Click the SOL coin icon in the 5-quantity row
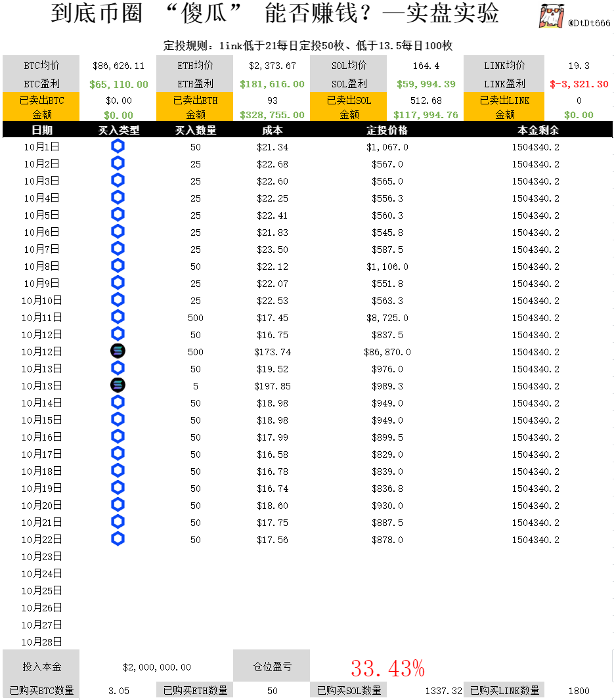Screen dimensions: 614x700 pos(118,385)
